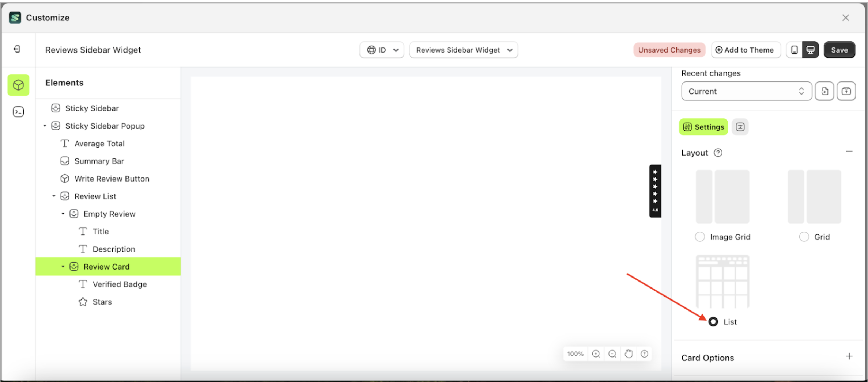Click the Save button
This screenshot has width=868, height=382.
839,50
